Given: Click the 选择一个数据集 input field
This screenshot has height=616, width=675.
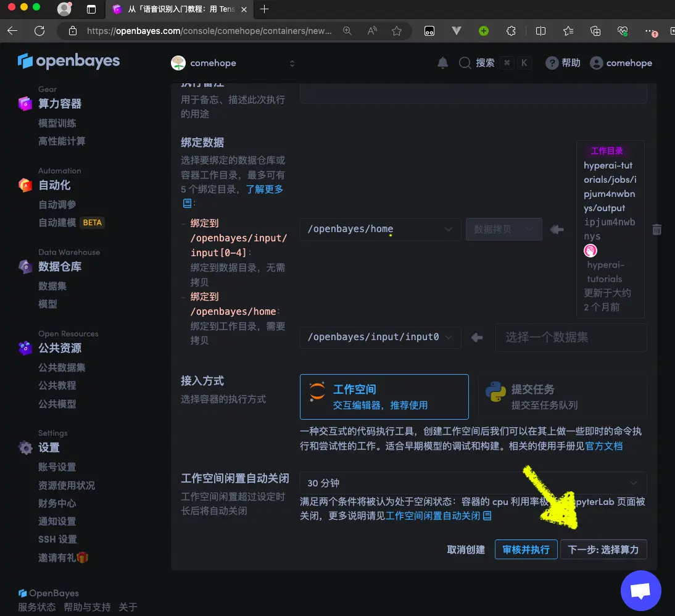Looking at the screenshot, I should coord(571,337).
